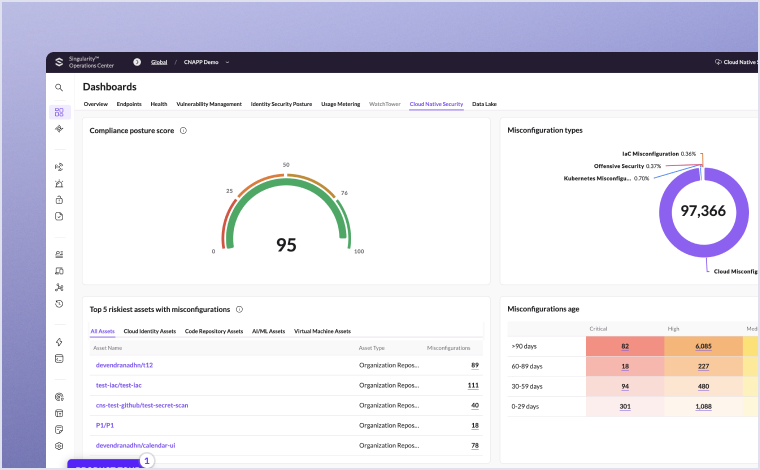Open the cns-test-github/test-secret-scan asset link
Viewport: 760px width, 470px height.
(141, 405)
